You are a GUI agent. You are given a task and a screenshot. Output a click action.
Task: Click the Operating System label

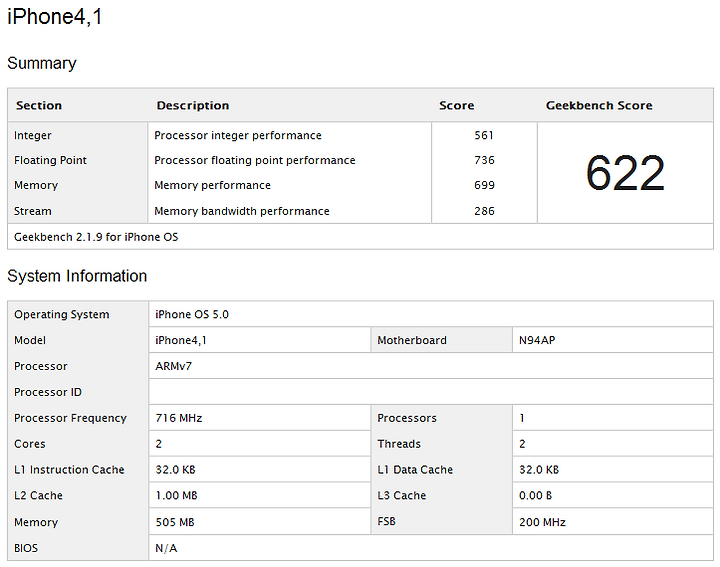62,314
